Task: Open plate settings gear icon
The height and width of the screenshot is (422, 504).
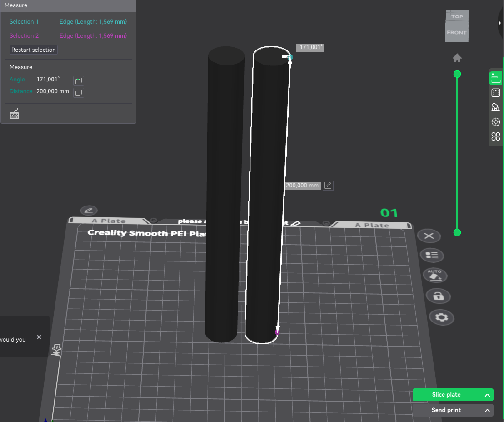Action: (x=442, y=317)
